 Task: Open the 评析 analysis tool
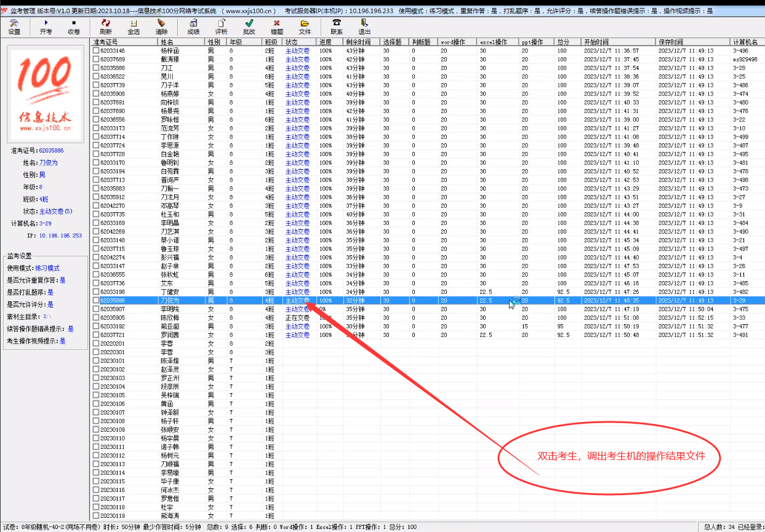[221, 26]
